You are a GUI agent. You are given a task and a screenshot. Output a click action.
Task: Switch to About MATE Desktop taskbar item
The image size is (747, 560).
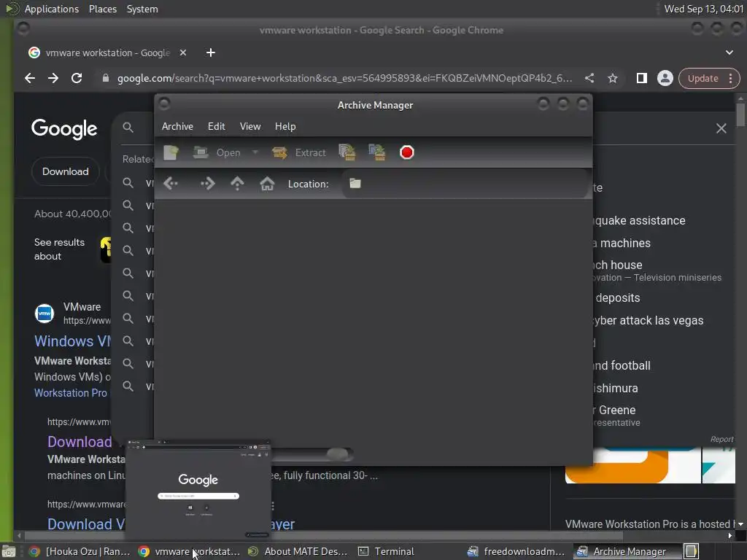[x=298, y=551]
